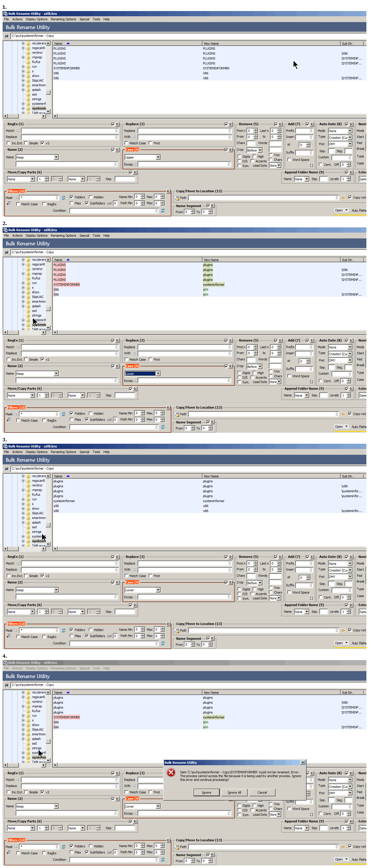
Task: Click file list left scroll arrow, third window
Action: pos(55,549)
